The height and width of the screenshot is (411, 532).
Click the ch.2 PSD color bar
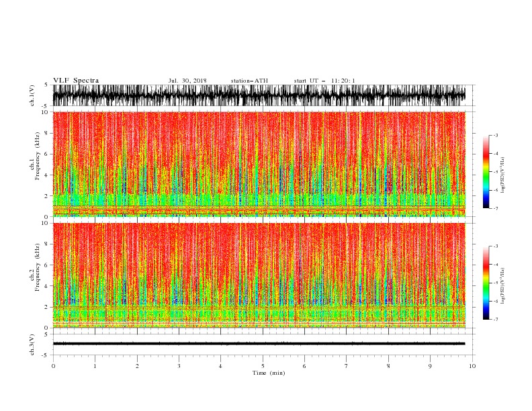[x=486, y=283]
